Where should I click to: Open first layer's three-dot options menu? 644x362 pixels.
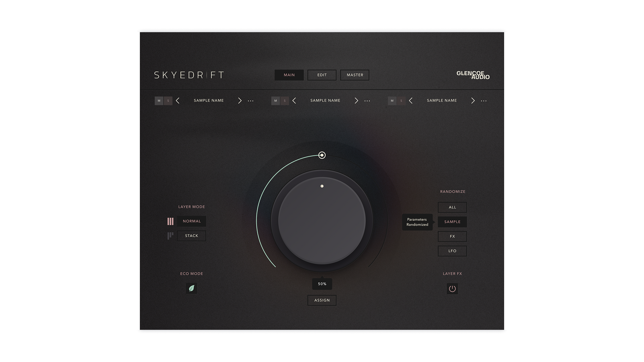[251, 101]
